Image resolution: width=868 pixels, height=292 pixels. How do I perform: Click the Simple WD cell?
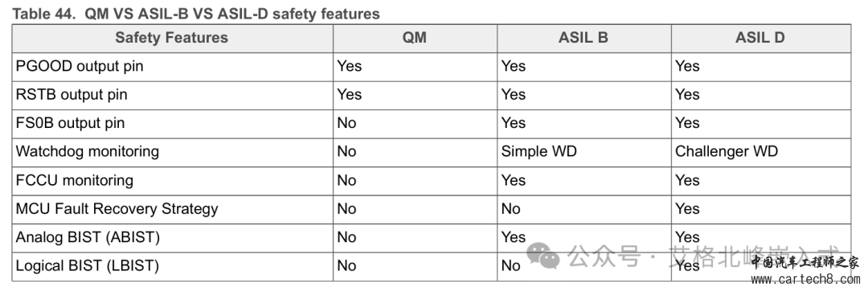(x=538, y=151)
